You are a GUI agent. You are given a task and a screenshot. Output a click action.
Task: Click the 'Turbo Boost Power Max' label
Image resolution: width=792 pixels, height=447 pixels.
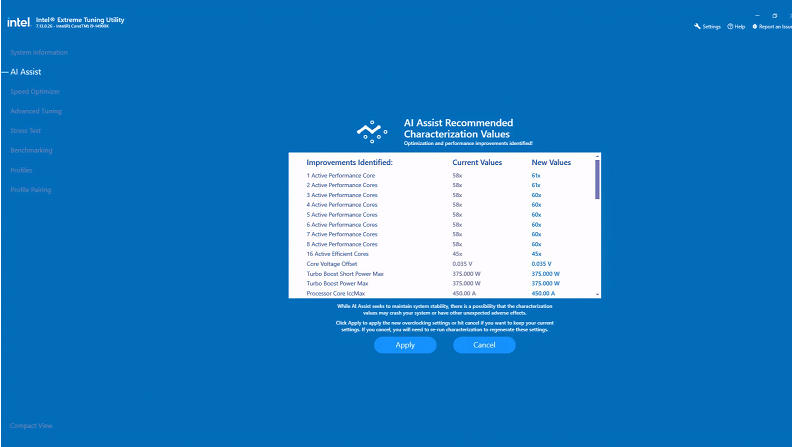click(337, 284)
